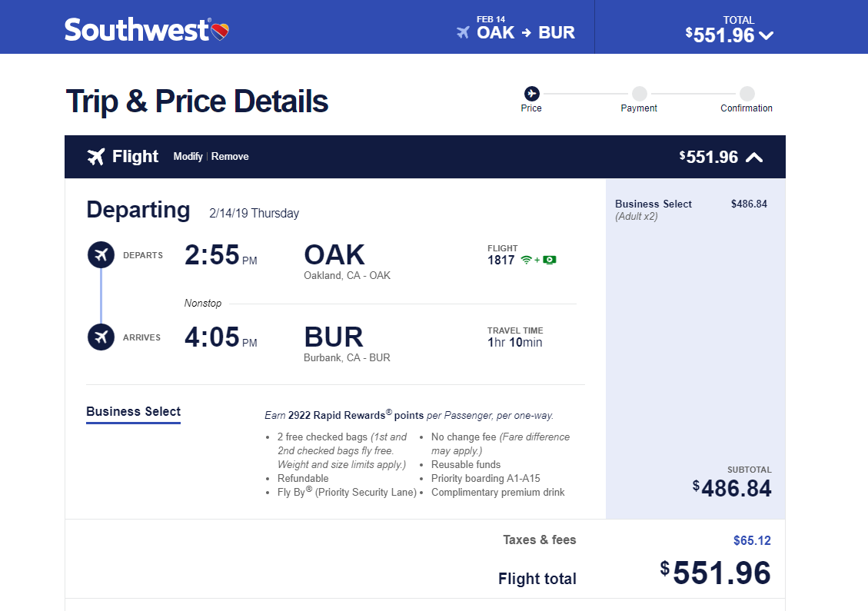Open the Taxes & fees amount $65.12
Image resolution: width=868 pixels, height=611 pixels.
point(752,541)
